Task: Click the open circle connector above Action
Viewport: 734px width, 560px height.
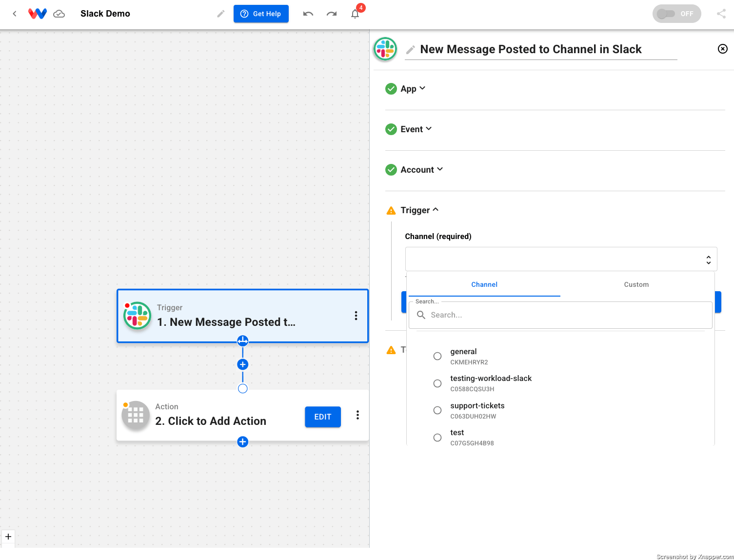Action: pos(242,389)
